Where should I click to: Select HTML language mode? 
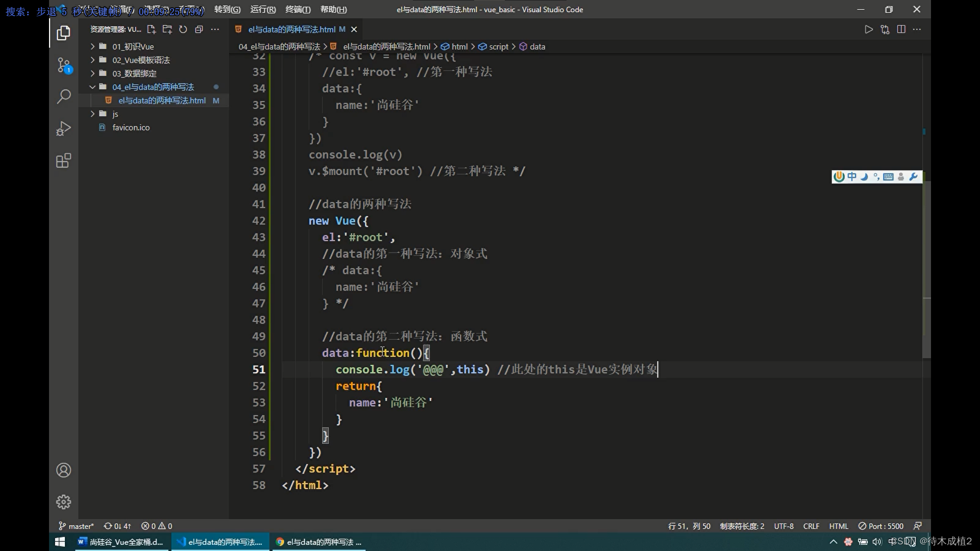(x=839, y=526)
